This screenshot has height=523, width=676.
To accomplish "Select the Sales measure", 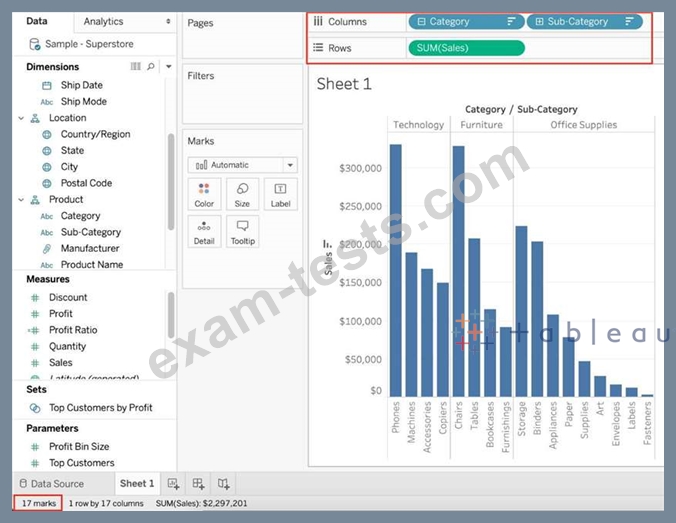I will click(x=60, y=363).
